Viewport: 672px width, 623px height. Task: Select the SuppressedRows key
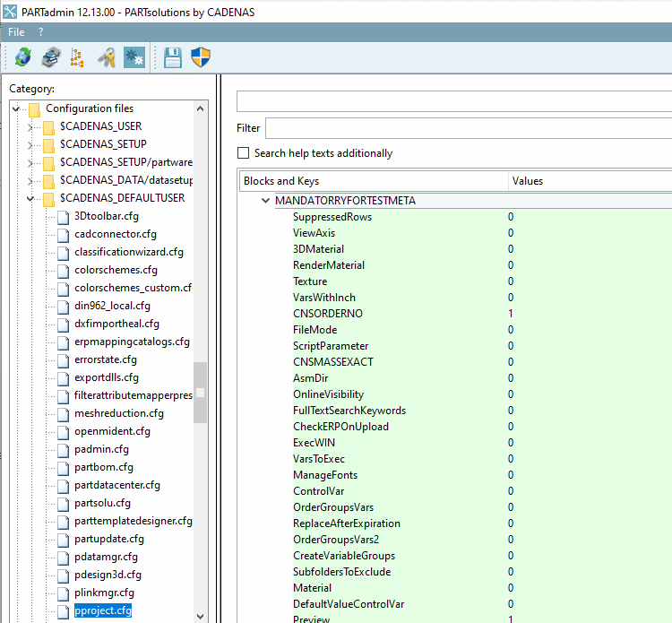click(332, 217)
